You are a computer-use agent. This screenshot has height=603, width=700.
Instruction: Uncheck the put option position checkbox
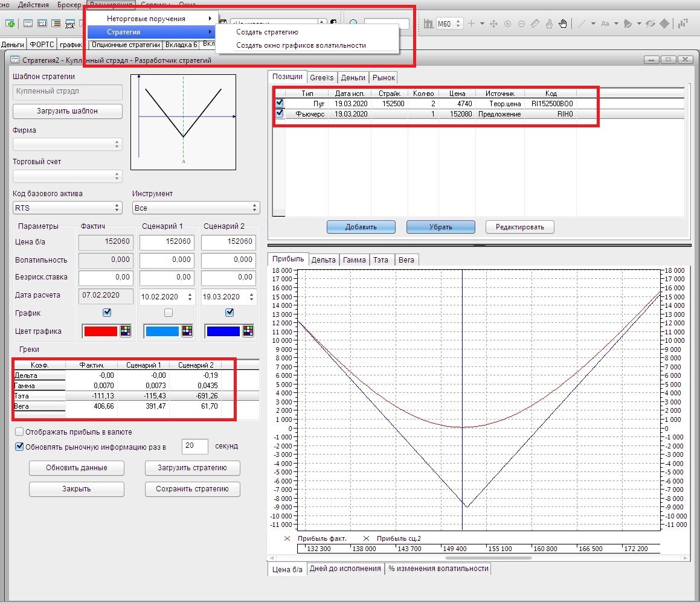click(x=280, y=104)
